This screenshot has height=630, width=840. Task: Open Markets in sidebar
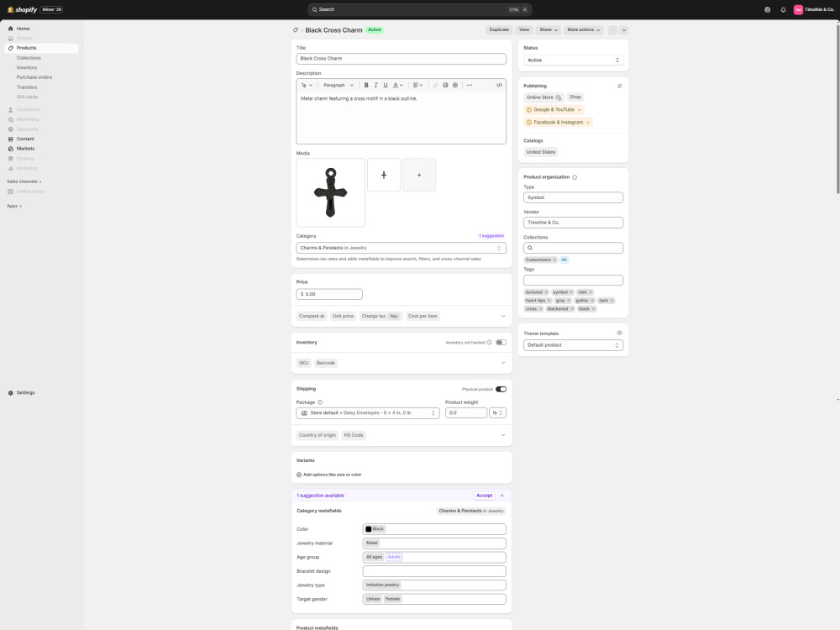click(25, 149)
